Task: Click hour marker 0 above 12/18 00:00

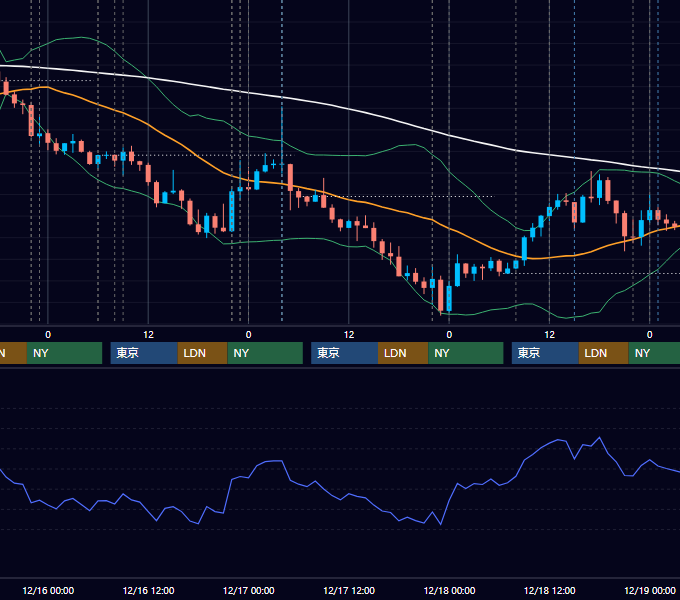Action: (x=449, y=335)
